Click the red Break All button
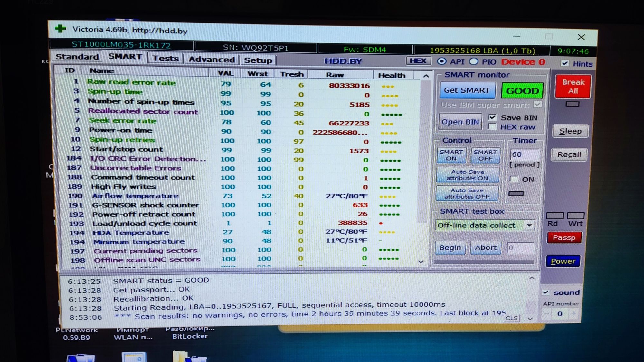Image resolution: width=644 pixels, height=362 pixels. (x=573, y=86)
